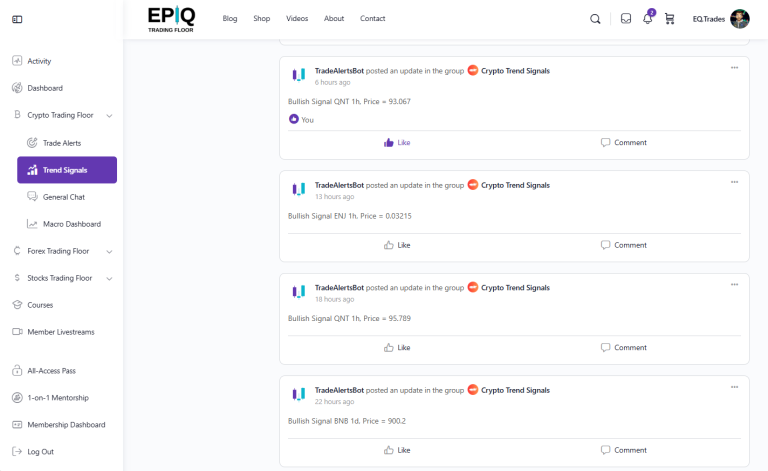
Task: Open the notifications bell icon
Action: [647, 19]
